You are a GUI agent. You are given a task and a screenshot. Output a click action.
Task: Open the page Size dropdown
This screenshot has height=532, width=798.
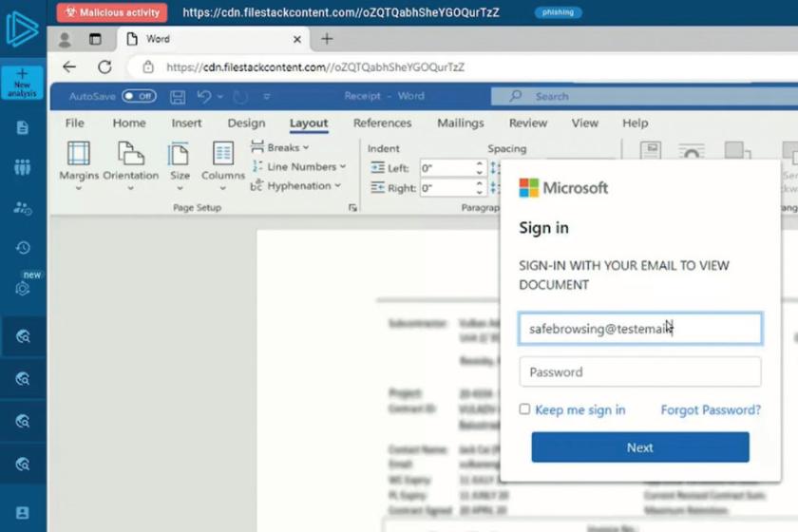(x=180, y=166)
